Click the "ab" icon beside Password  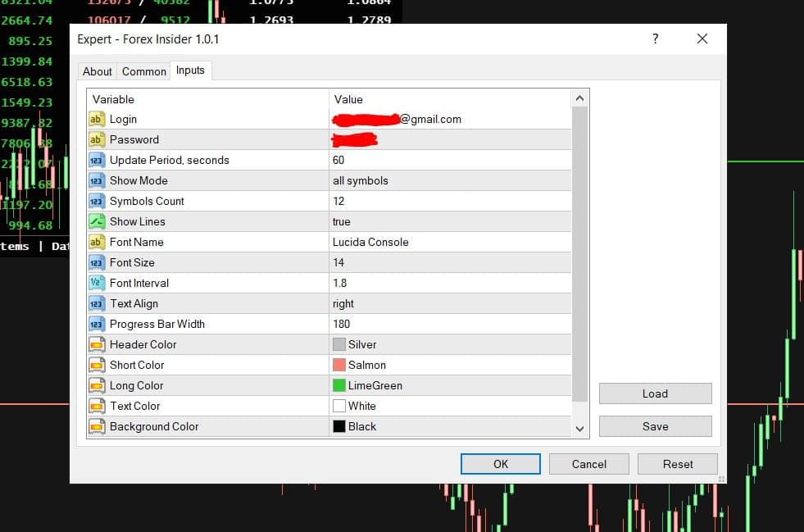[98, 139]
